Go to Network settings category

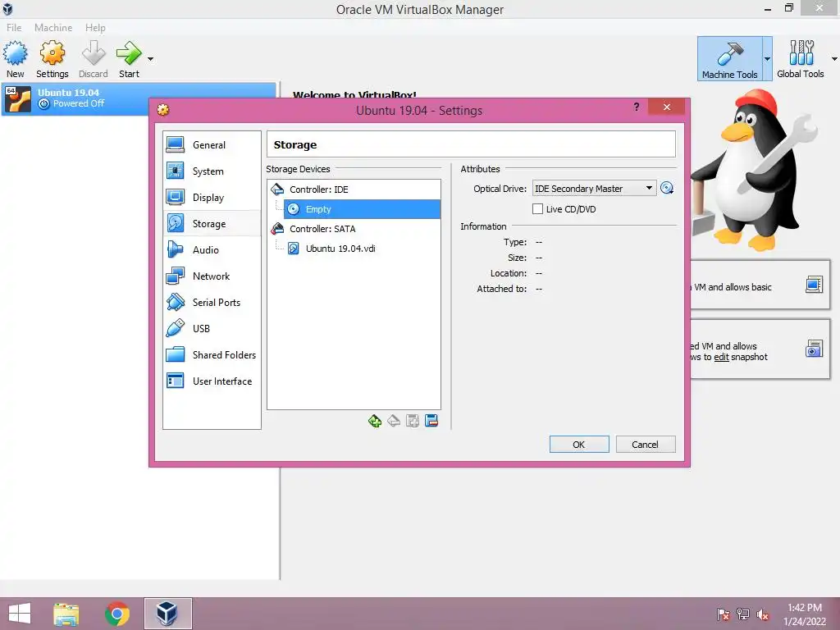tap(212, 276)
